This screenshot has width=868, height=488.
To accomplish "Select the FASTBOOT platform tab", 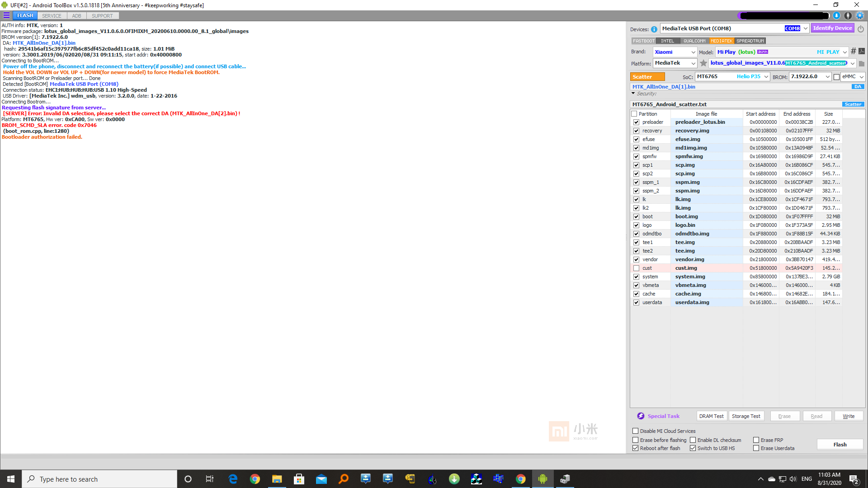I will (x=643, y=41).
